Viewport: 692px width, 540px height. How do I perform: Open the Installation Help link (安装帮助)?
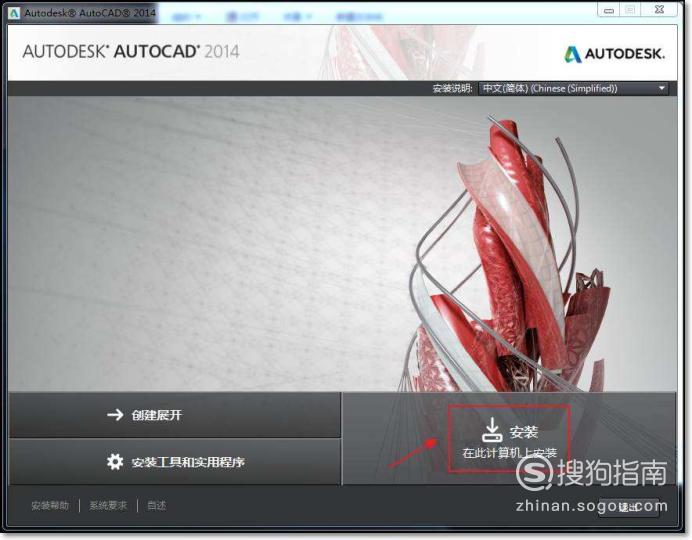(50, 506)
